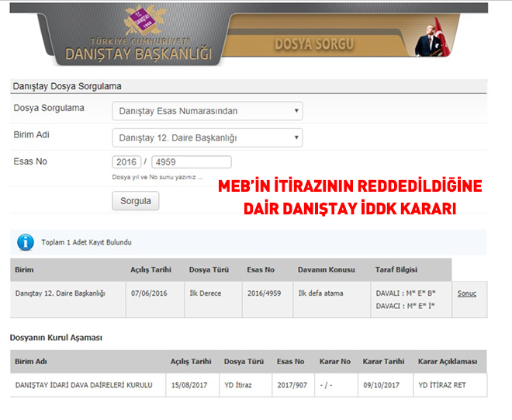Click the Karar No column header

click(334, 362)
